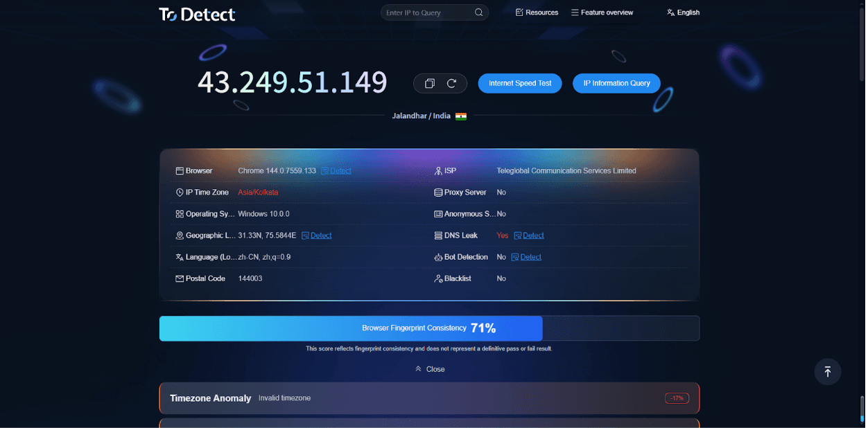Collapse the results with the Close chevron
Screen dimensions: 868x428
pos(429,369)
